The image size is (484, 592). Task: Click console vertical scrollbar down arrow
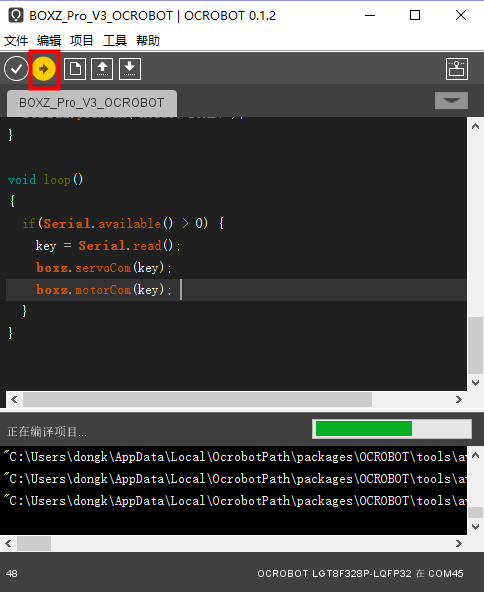point(475,527)
